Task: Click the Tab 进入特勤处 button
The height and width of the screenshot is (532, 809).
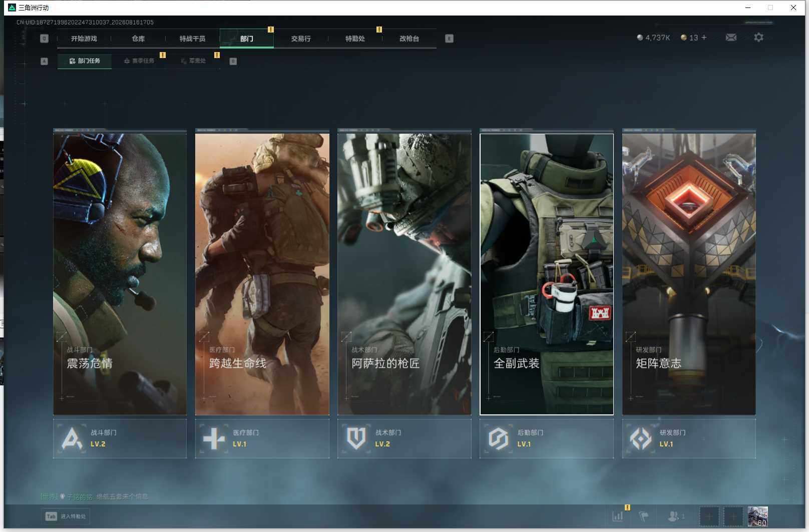Action: (x=66, y=516)
